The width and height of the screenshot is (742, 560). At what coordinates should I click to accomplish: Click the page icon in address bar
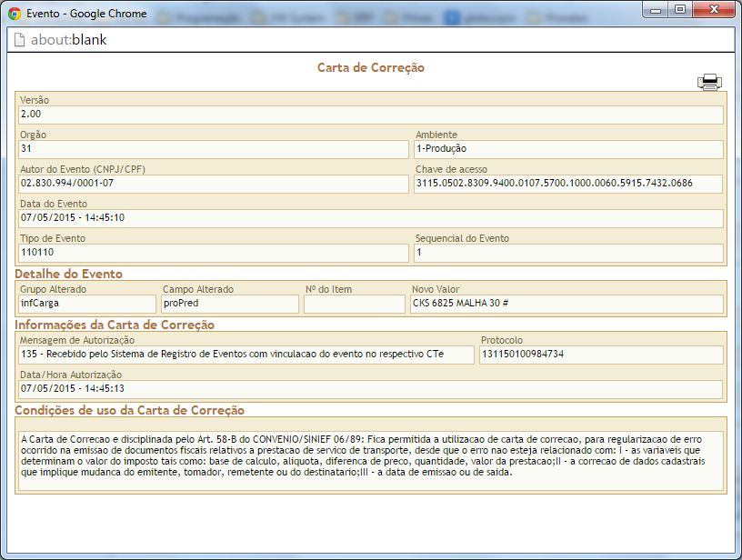(19, 40)
